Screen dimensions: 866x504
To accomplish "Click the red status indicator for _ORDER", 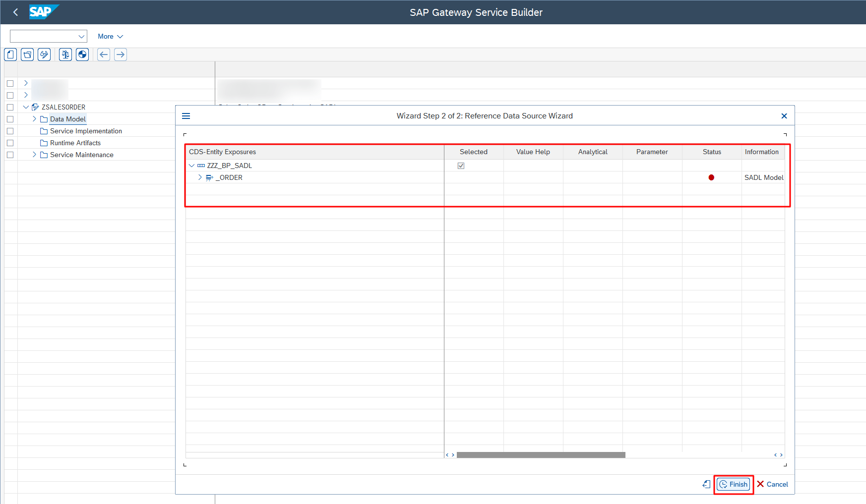I will pos(711,177).
